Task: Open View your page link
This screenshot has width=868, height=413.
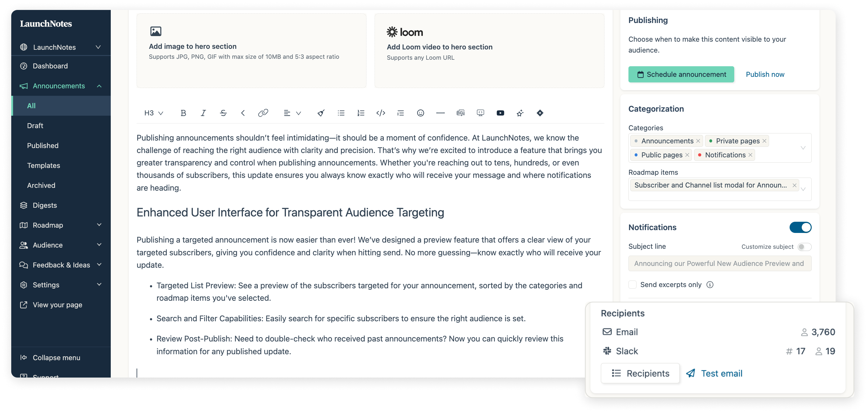Action: tap(61, 304)
